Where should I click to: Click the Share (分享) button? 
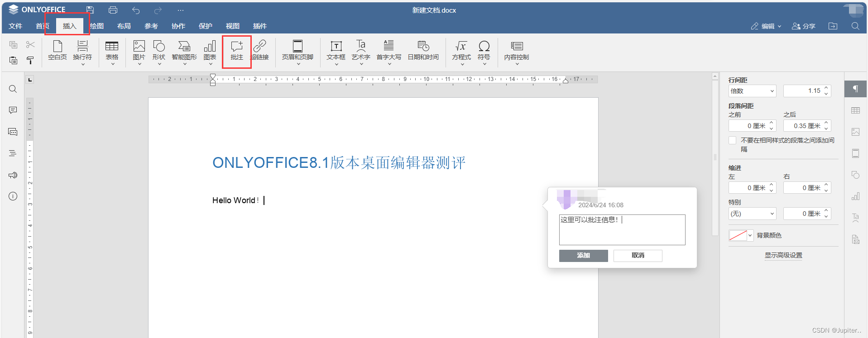(x=804, y=26)
